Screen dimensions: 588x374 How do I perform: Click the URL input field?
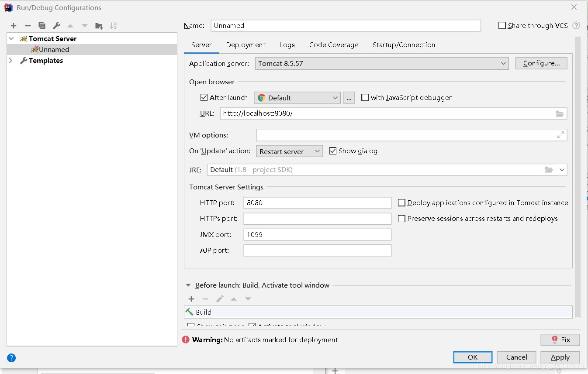393,113
